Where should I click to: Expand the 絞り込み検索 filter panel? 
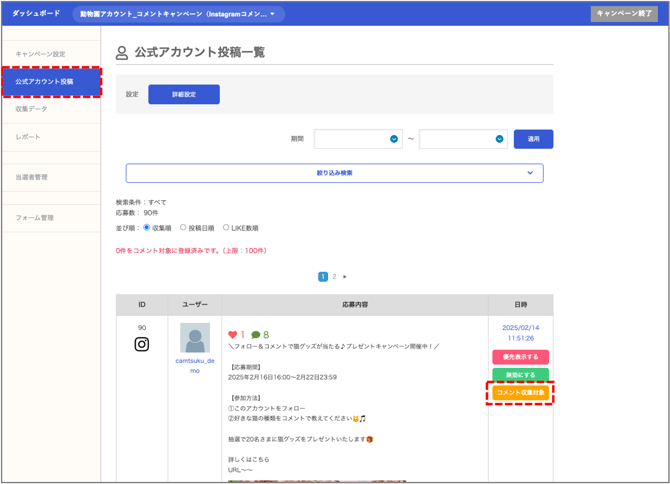(334, 173)
